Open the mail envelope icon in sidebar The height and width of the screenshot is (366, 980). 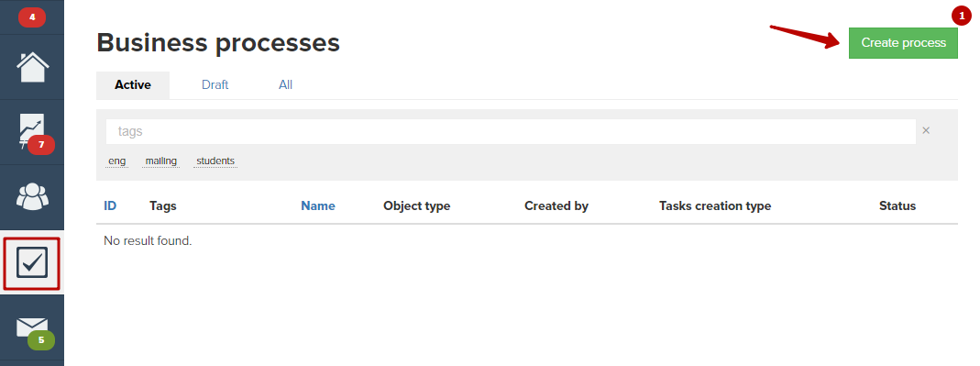32,327
